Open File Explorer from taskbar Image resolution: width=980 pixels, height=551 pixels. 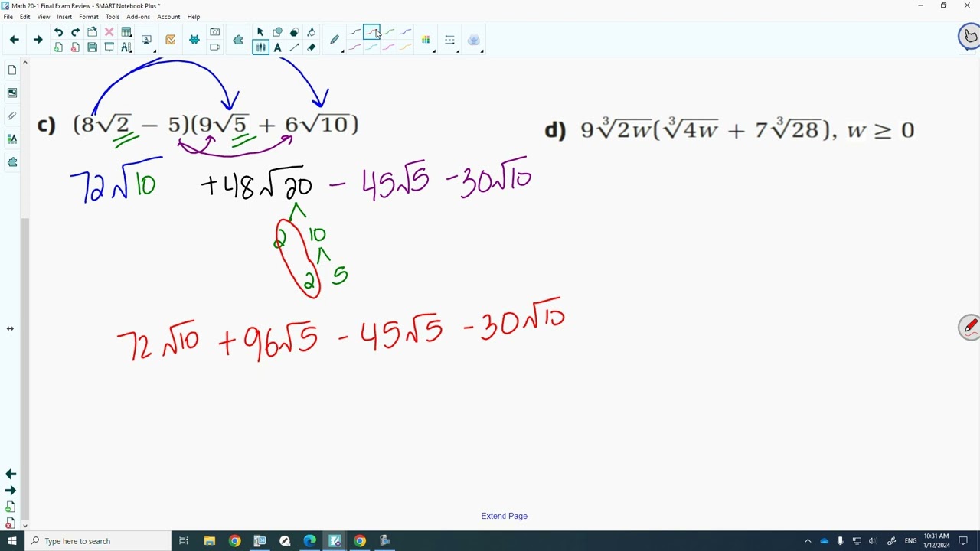[x=210, y=541]
